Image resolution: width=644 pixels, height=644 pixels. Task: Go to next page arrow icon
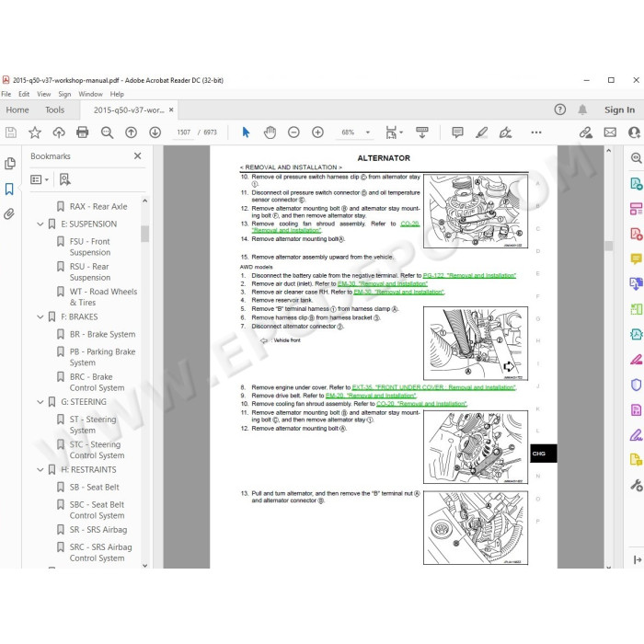coord(155,132)
